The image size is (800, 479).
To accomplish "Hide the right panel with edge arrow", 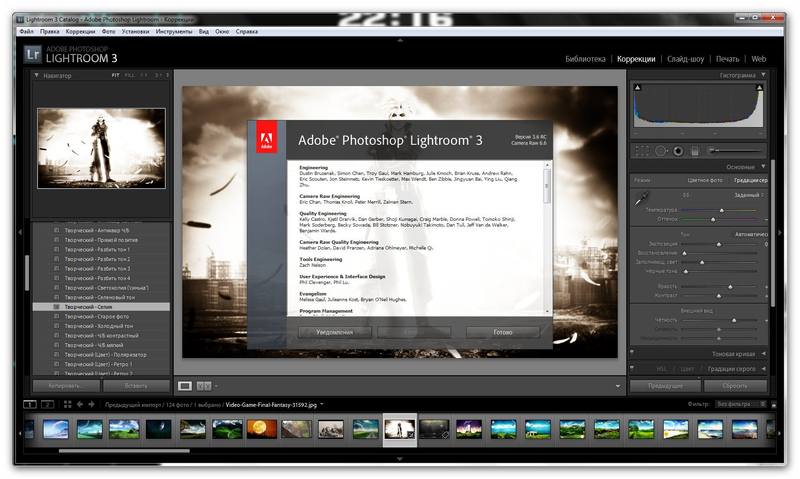I will [x=780, y=232].
